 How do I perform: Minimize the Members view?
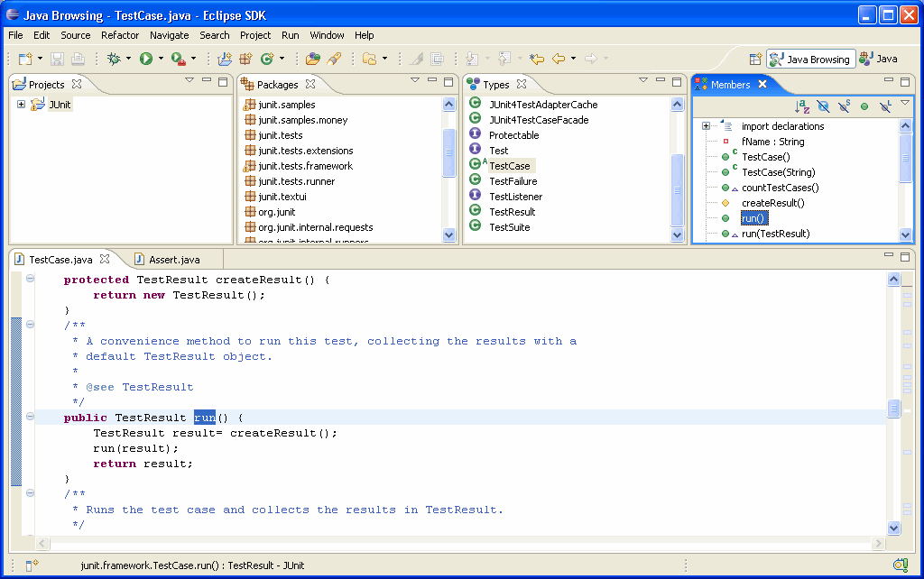point(889,80)
